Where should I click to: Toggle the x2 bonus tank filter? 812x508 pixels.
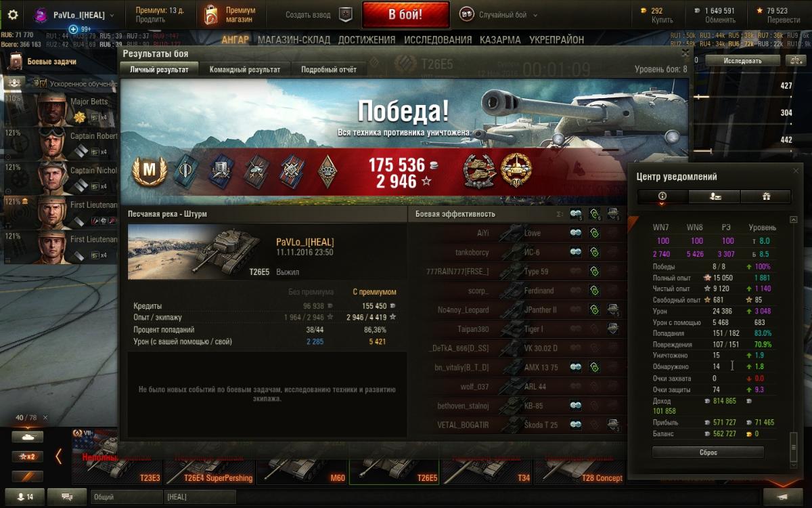27,457
